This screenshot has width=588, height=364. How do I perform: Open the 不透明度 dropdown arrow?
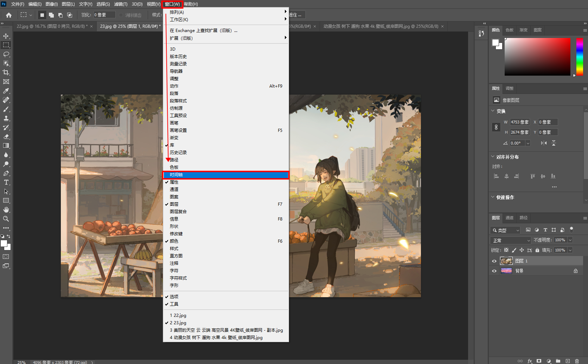570,240
